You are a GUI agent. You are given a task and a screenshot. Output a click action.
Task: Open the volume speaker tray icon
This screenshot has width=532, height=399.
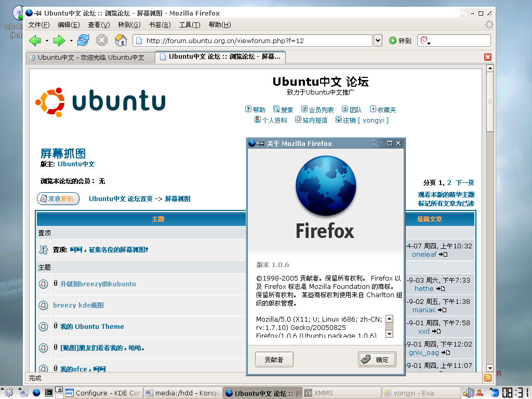[468, 393]
